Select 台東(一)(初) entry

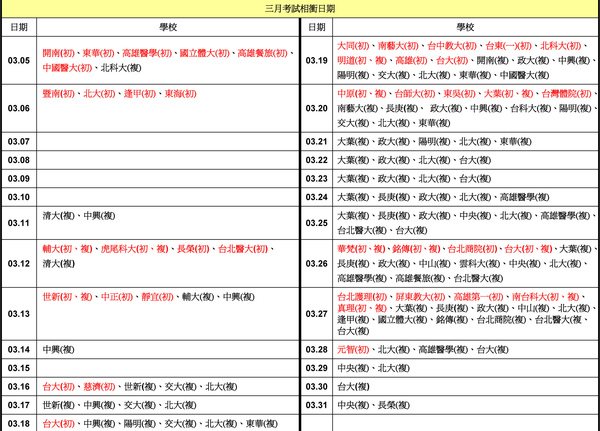click(509, 46)
